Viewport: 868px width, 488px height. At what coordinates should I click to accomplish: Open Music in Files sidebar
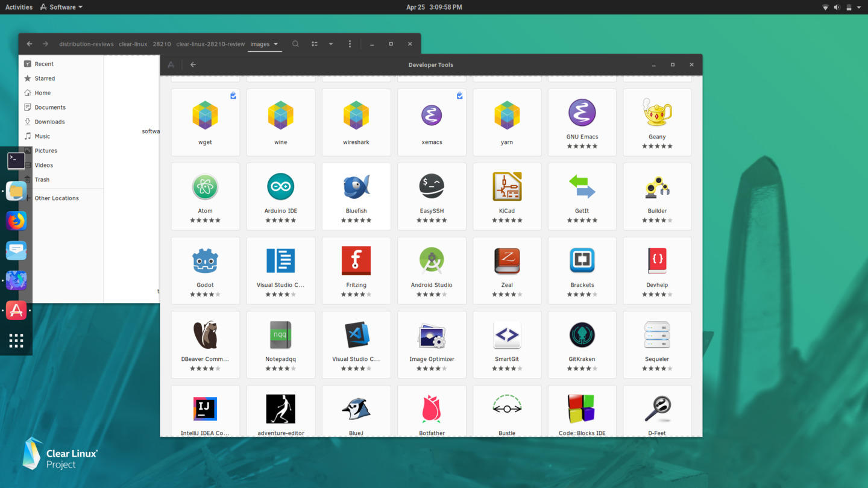(61, 136)
